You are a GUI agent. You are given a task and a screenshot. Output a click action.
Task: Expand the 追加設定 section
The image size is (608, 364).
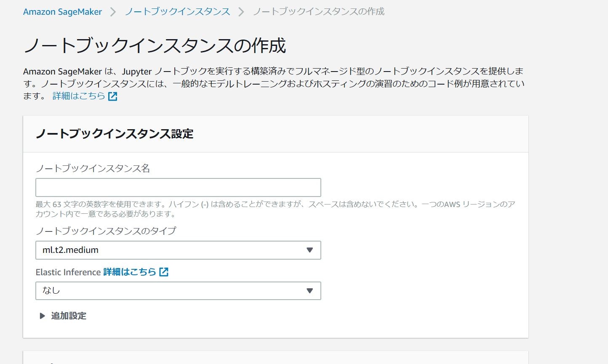coord(63,316)
